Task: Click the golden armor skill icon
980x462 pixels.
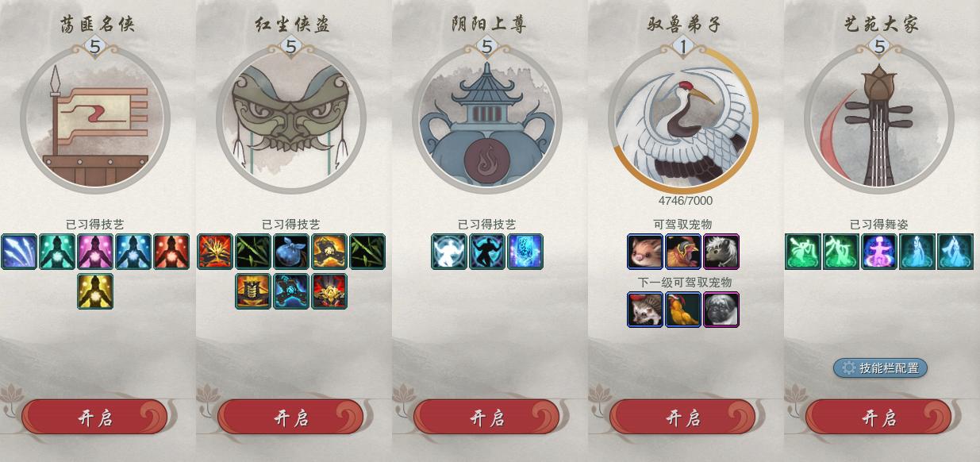Action: pyautogui.click(x=253, y=291)
